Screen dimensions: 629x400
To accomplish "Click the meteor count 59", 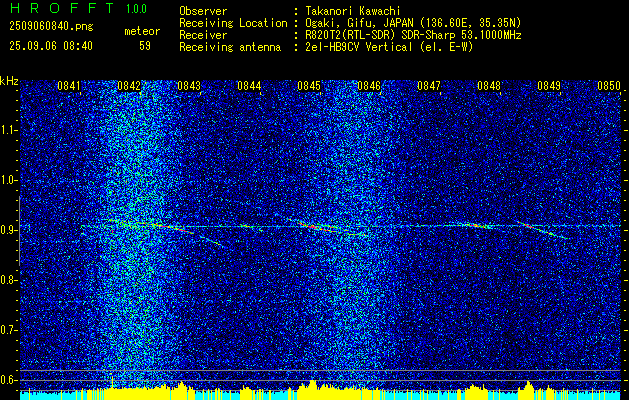I will [145, 46].
